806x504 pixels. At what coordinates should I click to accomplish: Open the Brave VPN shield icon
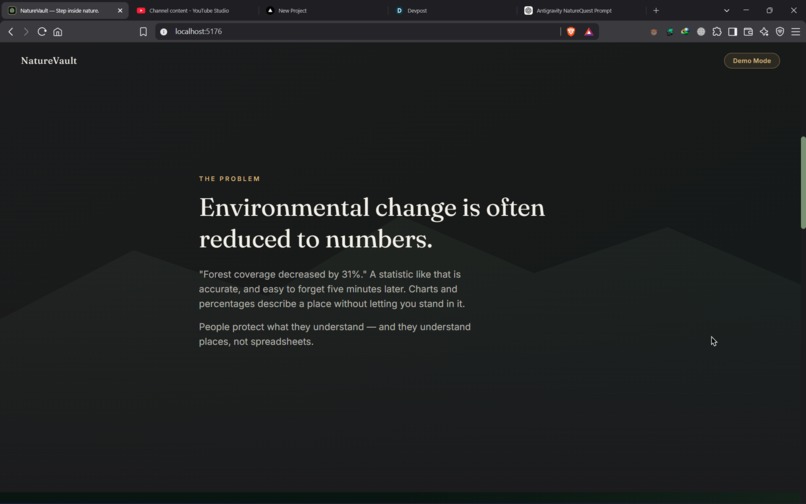point(780,32)
